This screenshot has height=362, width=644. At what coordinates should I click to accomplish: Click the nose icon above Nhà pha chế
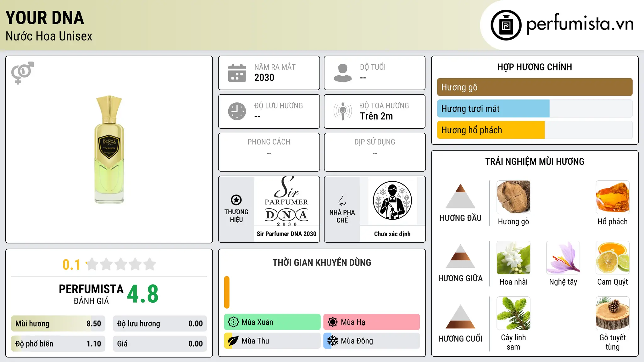pos(342,200)
